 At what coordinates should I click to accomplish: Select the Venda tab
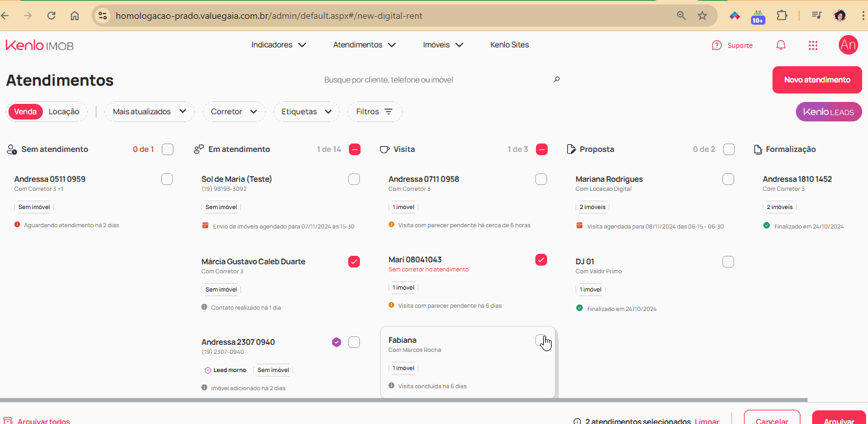pos(25,112)
